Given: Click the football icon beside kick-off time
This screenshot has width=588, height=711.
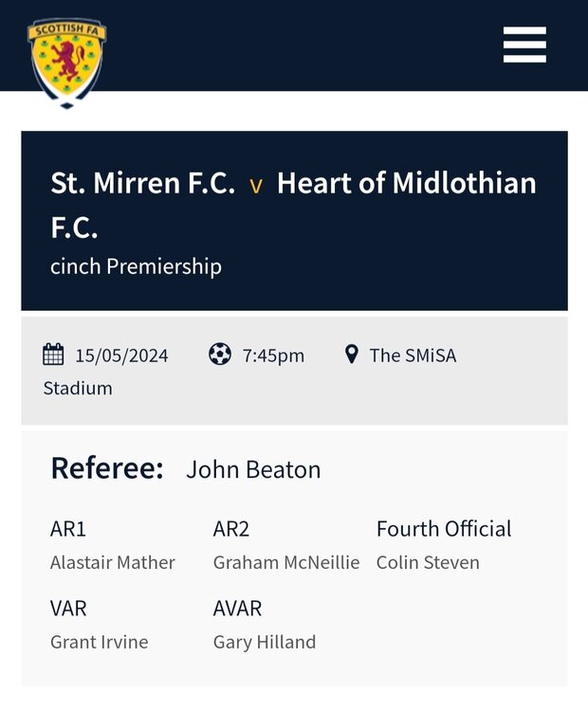Looking at the screenshot, I should [220, 355].
